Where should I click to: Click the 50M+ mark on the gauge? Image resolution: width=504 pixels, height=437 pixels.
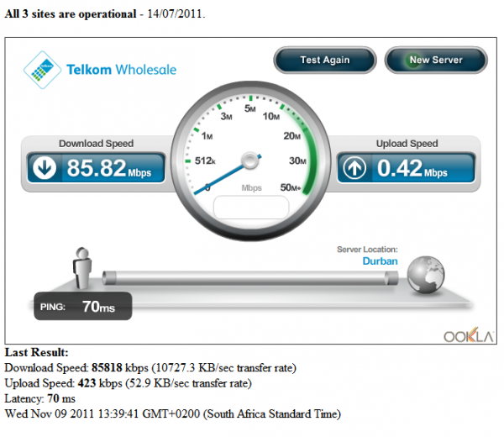pos(291,187)
